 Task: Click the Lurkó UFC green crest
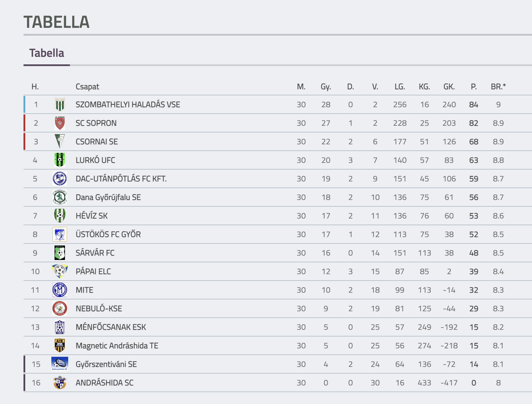click(x=60, y=160)
